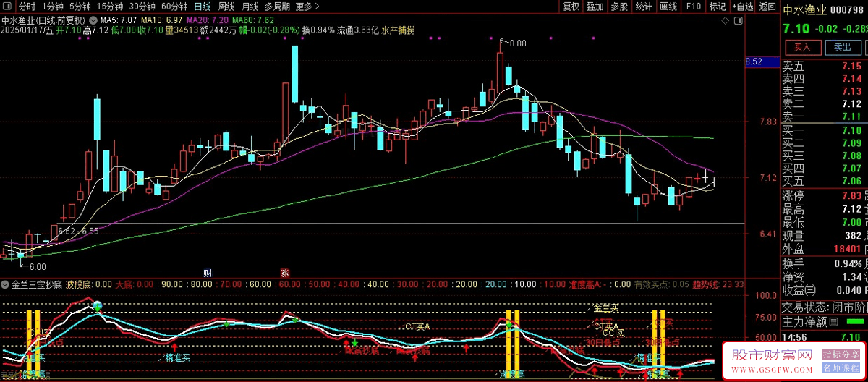Click the MA10: 6.97 label

coord(161,20)
